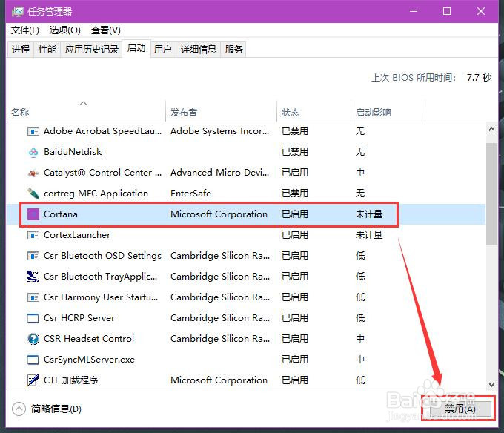Select the Adobe Acrobat SpeedLau... row name
504x433 pixels.
[x=102, y=131]
